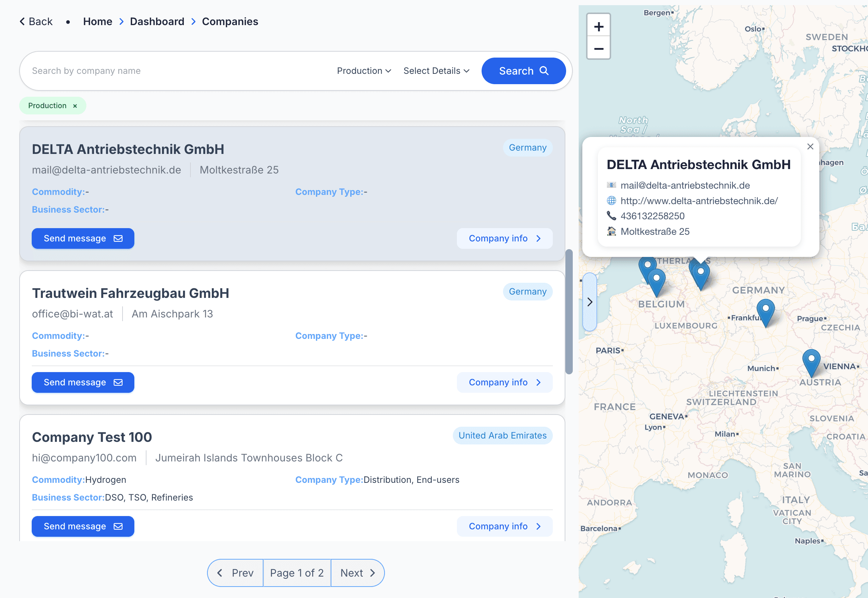Click the Page 1 of 2 indicator
Image resolution: width=868 pixels, height=598 pixels.
pos(297,573)
